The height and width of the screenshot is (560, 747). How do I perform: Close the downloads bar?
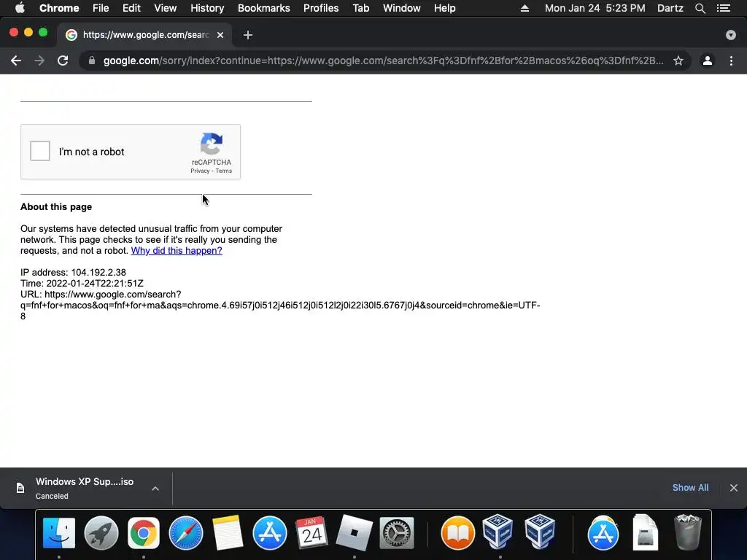pyautogui.click(x=734, y=488)
